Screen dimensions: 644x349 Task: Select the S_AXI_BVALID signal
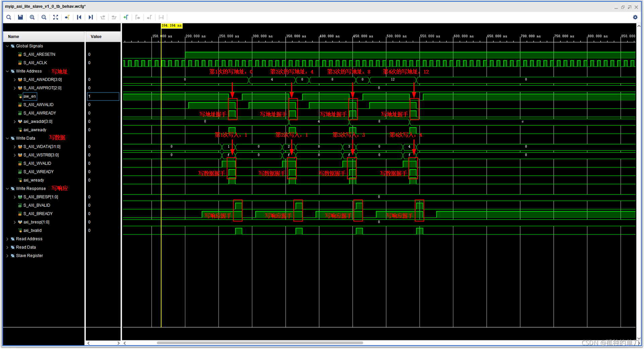[37, 205]
